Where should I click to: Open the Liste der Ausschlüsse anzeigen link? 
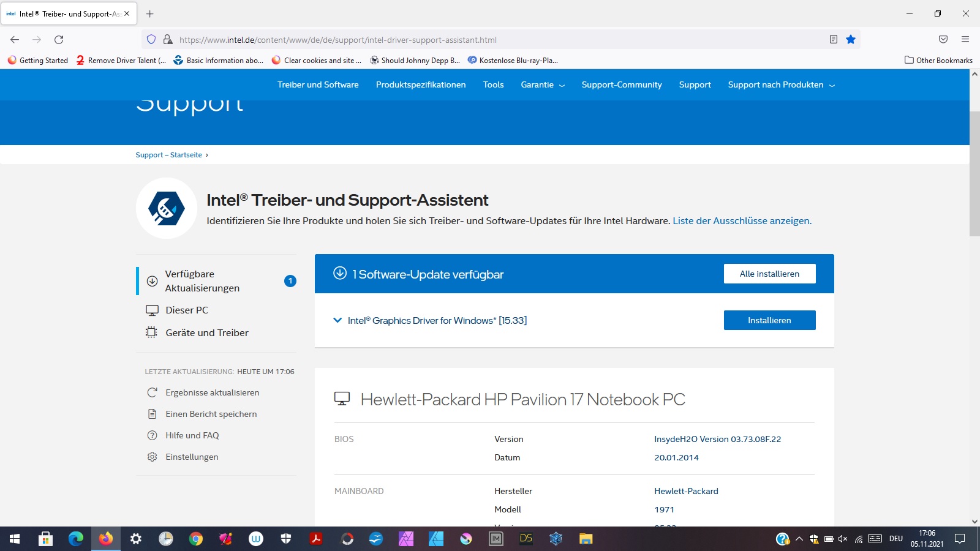coord(742,220)
